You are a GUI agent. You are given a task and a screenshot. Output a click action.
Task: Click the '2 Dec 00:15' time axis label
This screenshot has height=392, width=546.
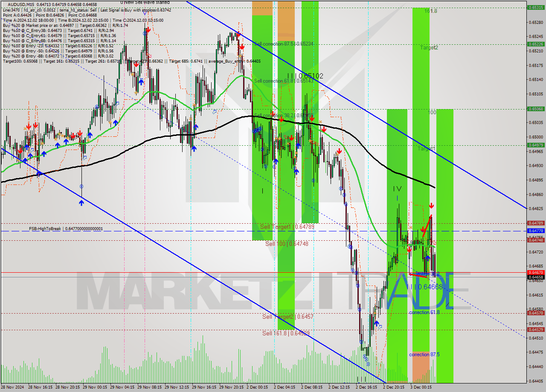(257, 387)
